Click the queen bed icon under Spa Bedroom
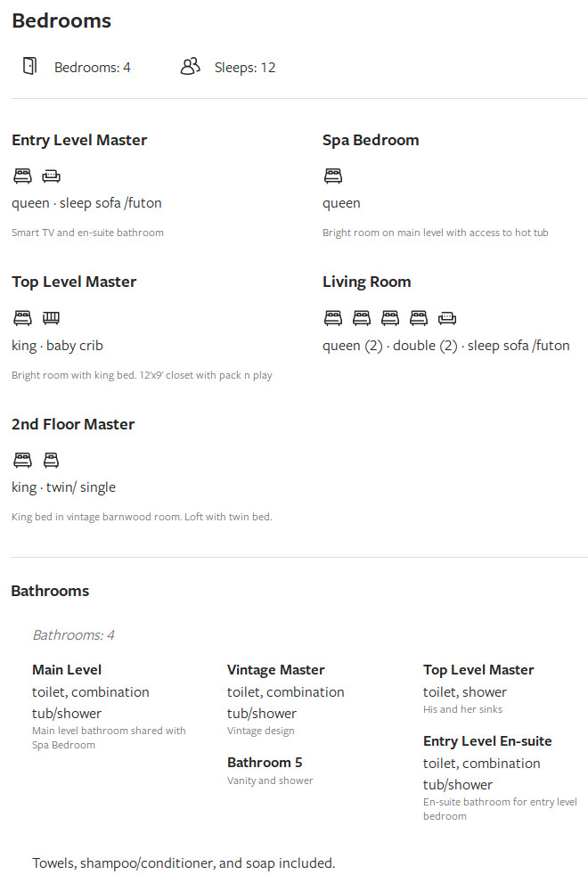Screen dimensions: 588x891 click(333, 176)
